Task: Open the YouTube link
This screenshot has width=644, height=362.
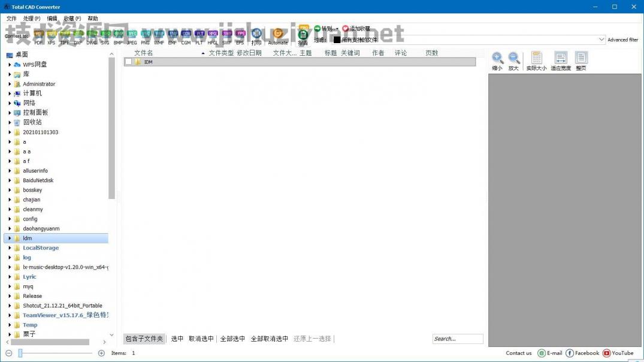Action: pyautogui.click(x=618, y=353)
